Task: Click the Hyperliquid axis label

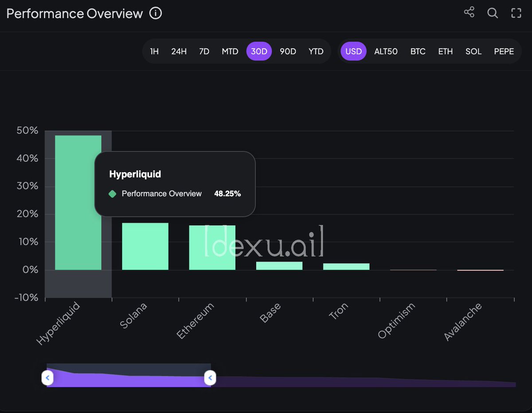Action: [58, 323]
